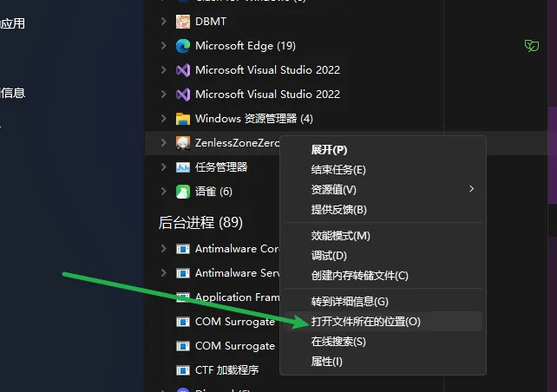Click the ZenlessZoneZero process icon
557x392 pixels.
point(183,143)
